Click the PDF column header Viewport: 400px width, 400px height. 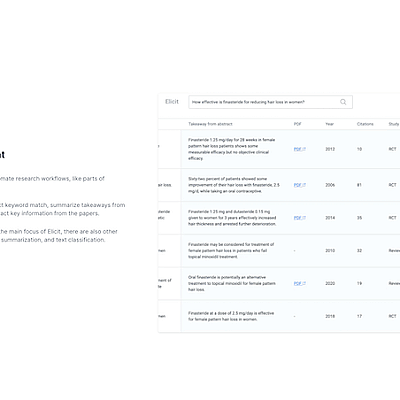[x=297, y=124]
